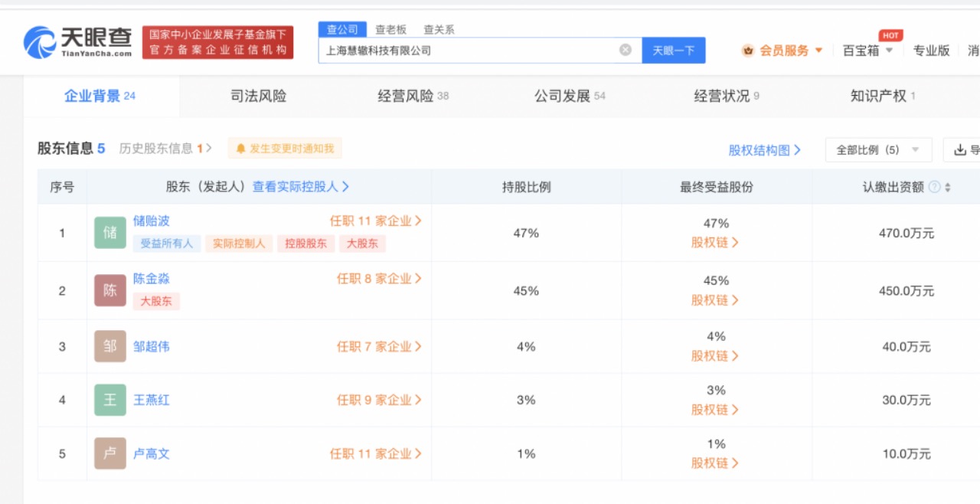Open the 全部比例 (5) dropdown
Image resolution: width=980 pixels, height=504 pixels.
877,150
